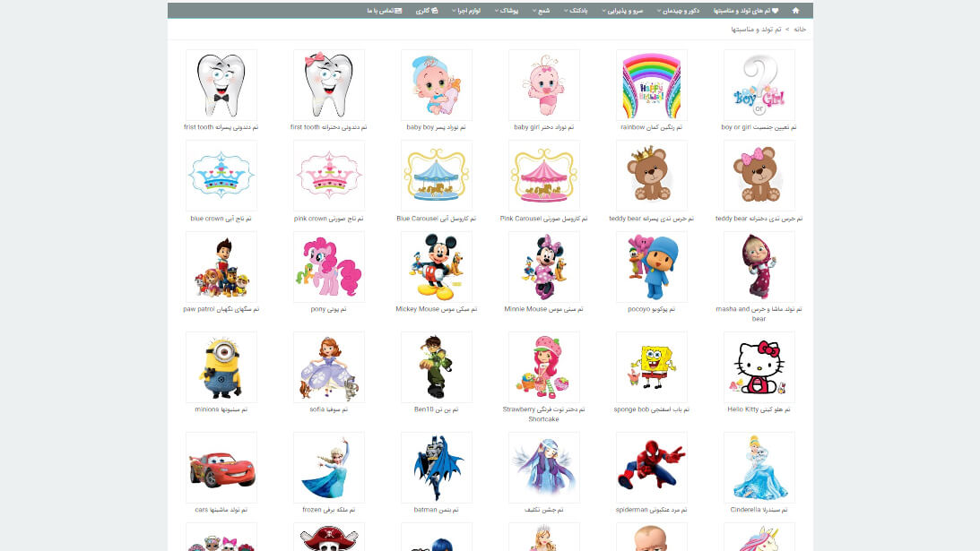
Task: Follow the 'Hello Kitty' caption link
Action: tap(759, 409)
